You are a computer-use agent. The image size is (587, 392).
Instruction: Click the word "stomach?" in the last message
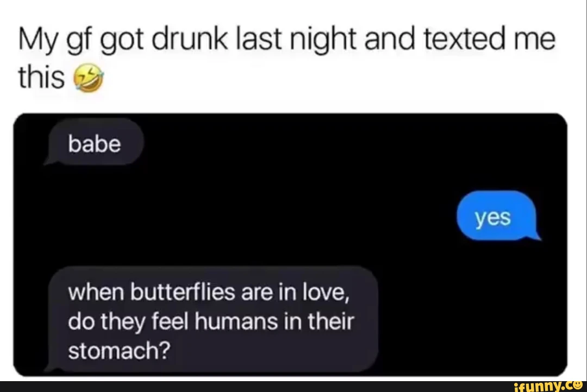point(119,351)
